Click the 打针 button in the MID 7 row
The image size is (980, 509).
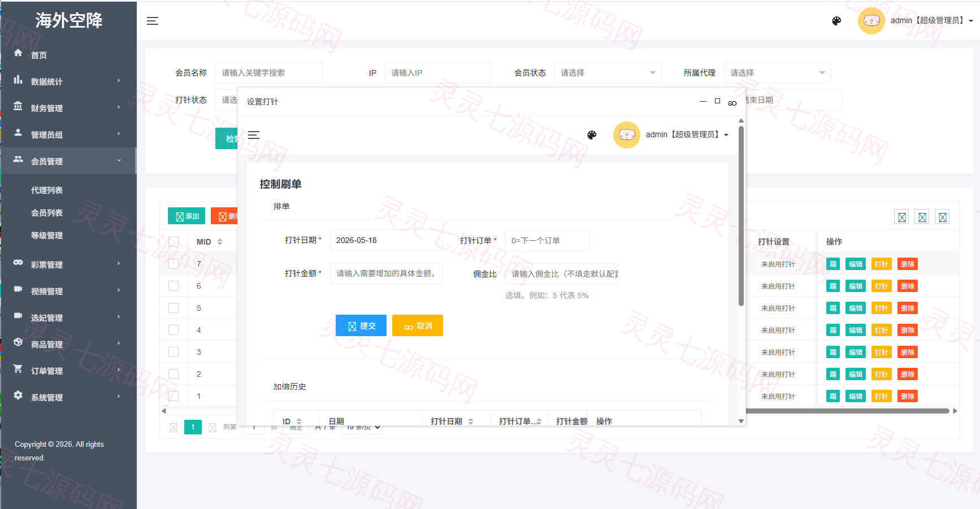[881, 264]
